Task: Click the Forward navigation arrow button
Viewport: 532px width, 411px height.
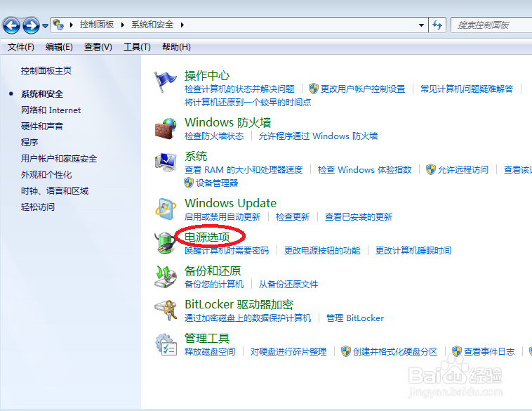Action: pyautogui.click(x=31, y=25)
